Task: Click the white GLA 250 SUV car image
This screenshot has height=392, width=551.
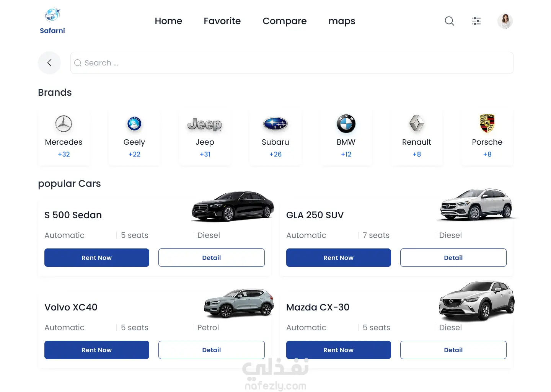Action: 476,204
